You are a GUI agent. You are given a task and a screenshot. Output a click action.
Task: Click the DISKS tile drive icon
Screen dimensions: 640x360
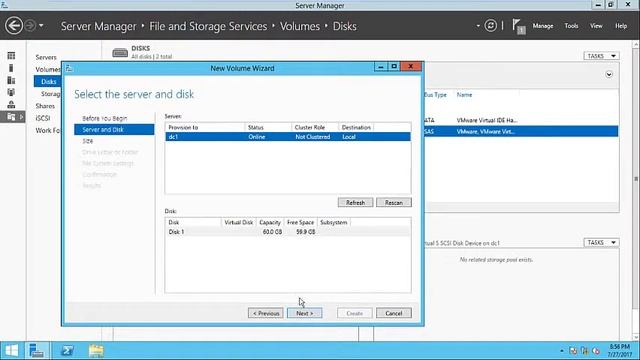click(x=120, y=52)
